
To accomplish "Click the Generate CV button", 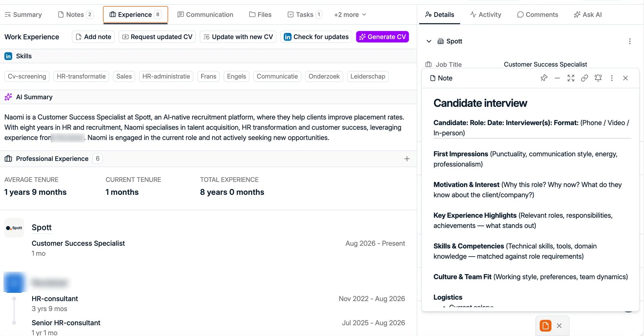I will click(x=382, y=37).
